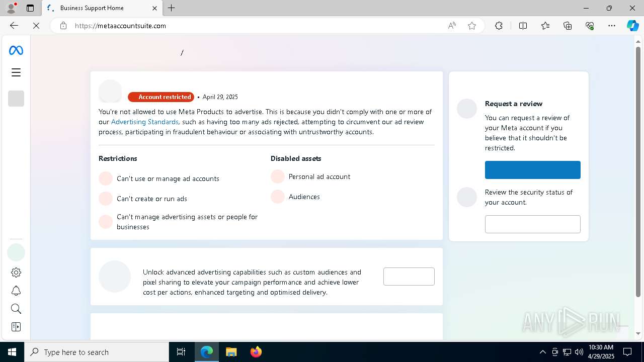Image resolution: width=644 pixels, height=362 pixels.
Task: Click the April 29, 2025 date
Action: pos(220,97)
